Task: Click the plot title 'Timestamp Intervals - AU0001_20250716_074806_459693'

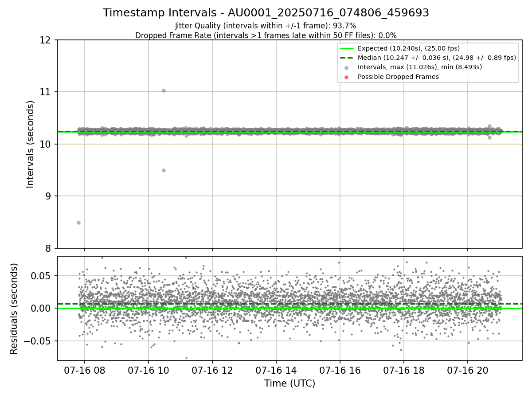Action: (x=266, y=13)
